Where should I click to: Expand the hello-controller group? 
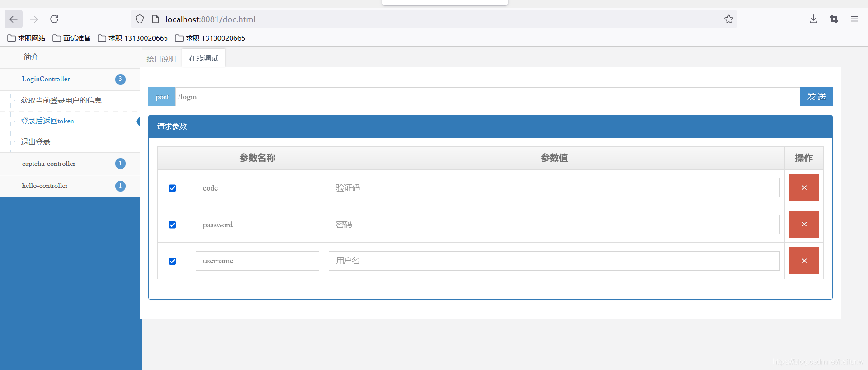tap(70, 186)
